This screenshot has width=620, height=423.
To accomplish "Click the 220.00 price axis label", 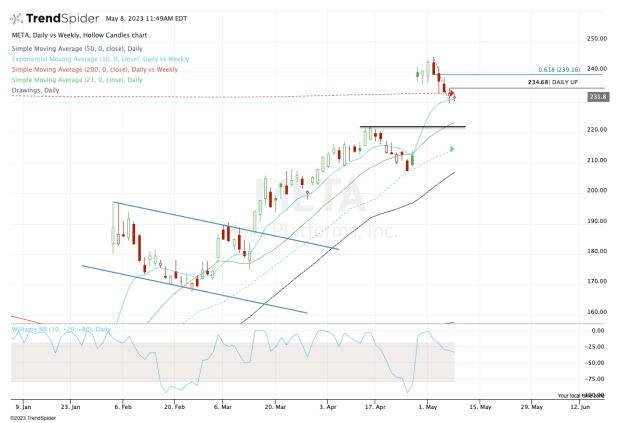I will [x=597, y=130].
